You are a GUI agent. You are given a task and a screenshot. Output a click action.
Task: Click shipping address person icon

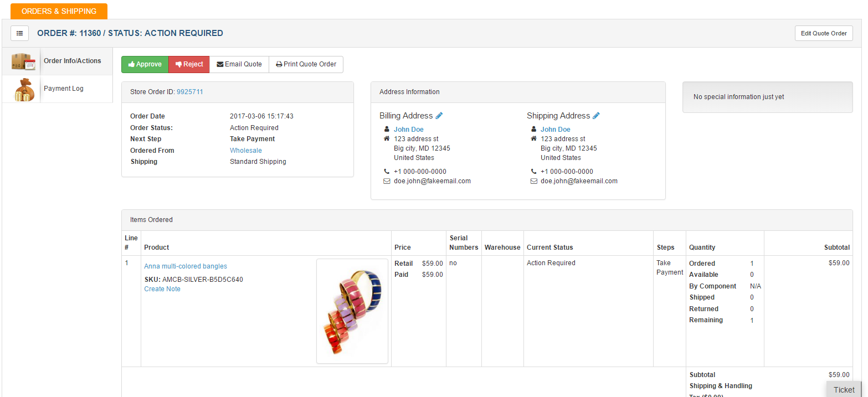[x=533, y=130]
